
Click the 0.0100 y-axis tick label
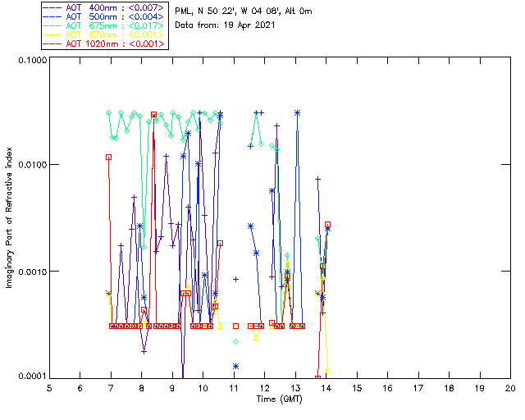click(33, 165)
